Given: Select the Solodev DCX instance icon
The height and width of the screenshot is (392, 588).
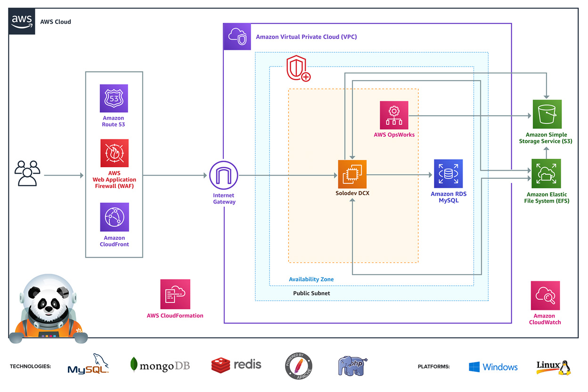Looking at the screenshot, I should tap(352, 174).
